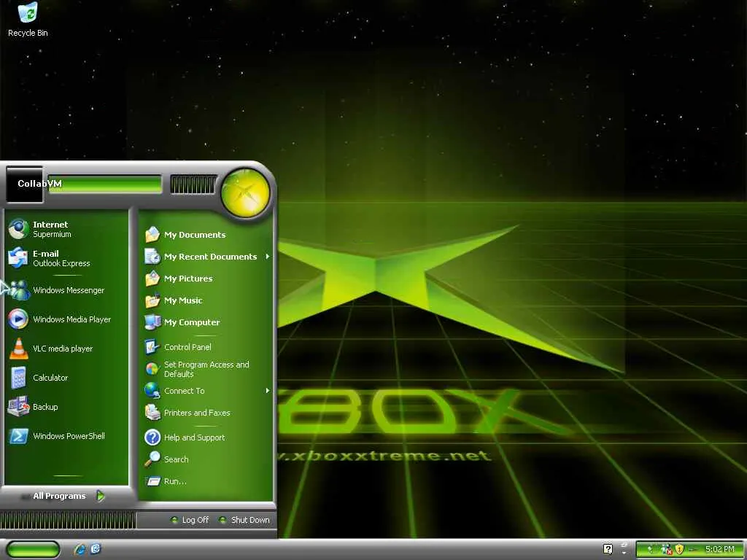747x560 pixels.
Task: Launch Internet Explorer from Quick Launch
Action: click(x=80, y=549)
